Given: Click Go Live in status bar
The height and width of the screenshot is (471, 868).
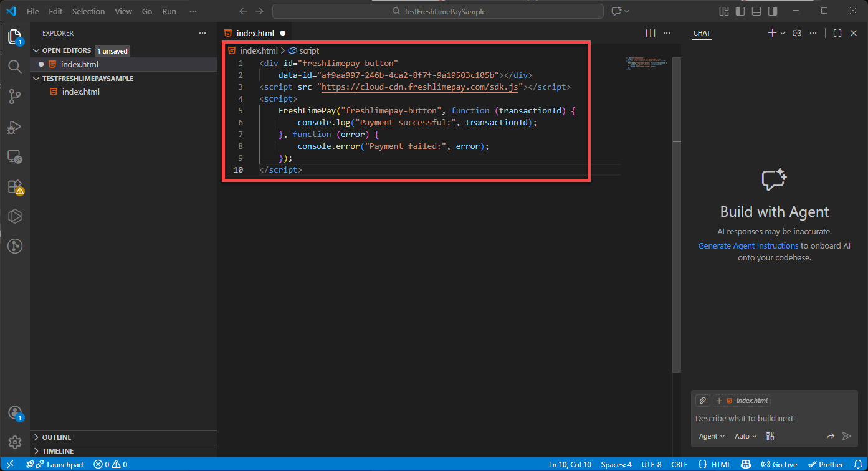Looking at the screenshot, I should [x=780, y=464].
